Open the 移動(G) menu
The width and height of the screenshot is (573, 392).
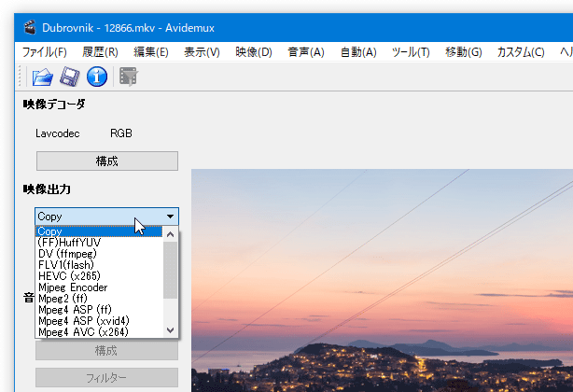(464, 52)
